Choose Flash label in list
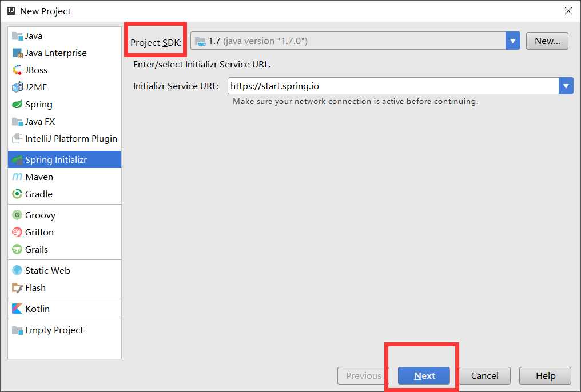581x392 pixels. (x=35, y=287)
